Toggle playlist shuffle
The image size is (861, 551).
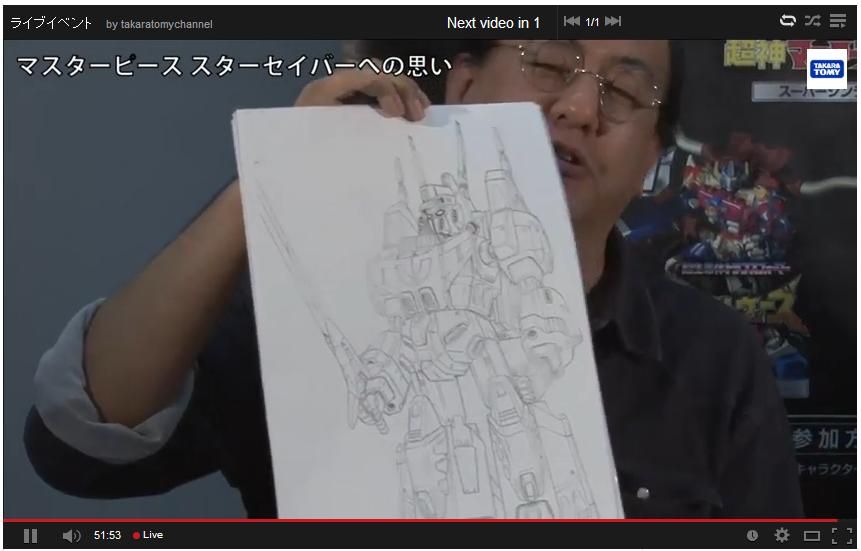(813, 21)
